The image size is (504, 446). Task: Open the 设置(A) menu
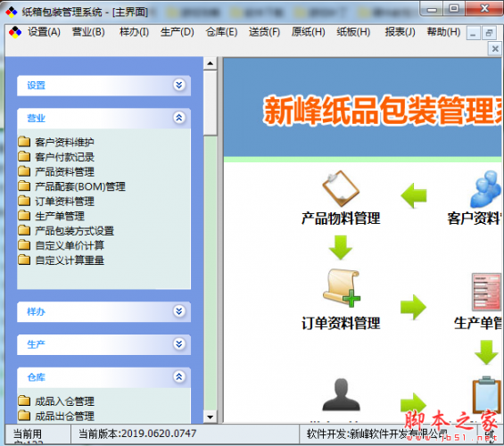point(44,32)
